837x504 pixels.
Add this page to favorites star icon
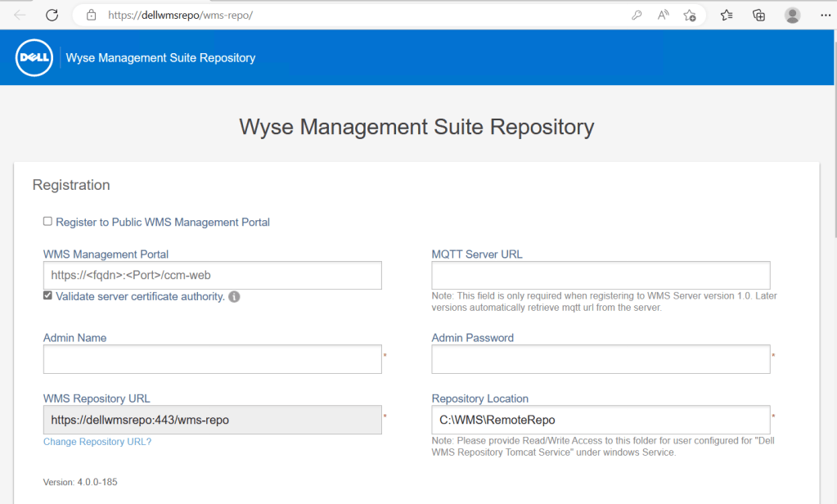click(x=690, y=15)
